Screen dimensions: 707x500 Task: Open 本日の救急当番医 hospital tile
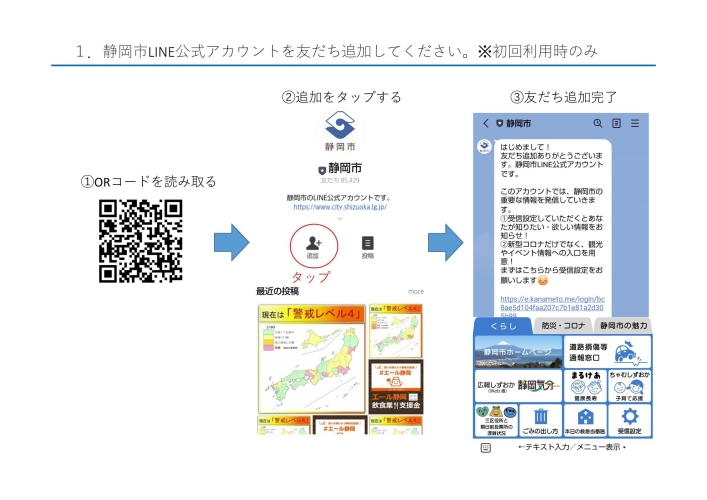point(585,420)
